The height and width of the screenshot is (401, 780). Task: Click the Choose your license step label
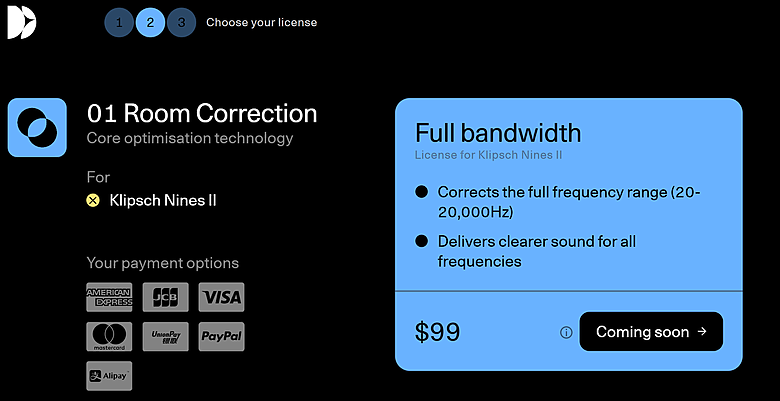pos(261,22)
